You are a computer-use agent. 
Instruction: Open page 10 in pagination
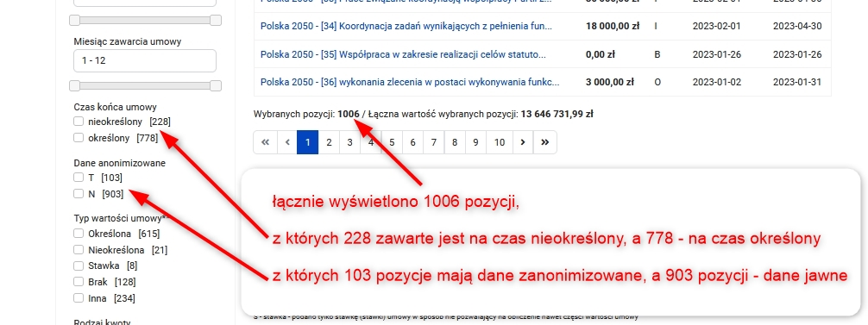(x=500, y=142)
